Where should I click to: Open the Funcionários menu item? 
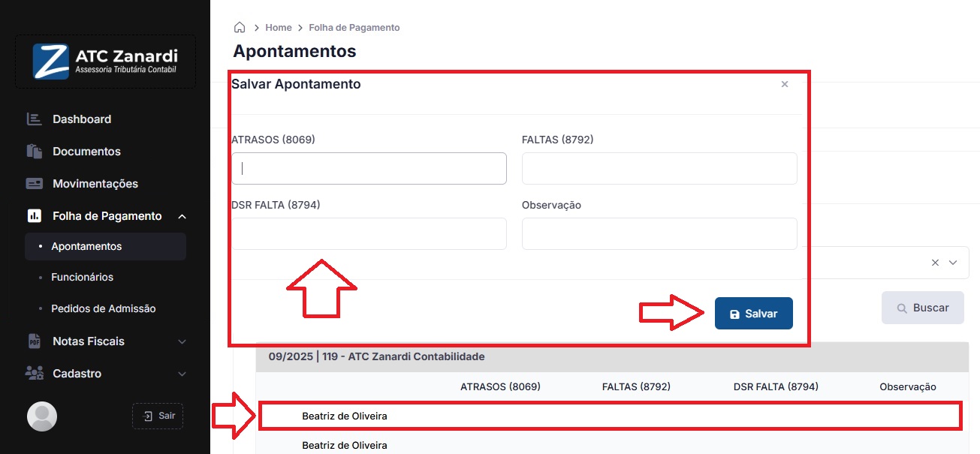pyautogui.click(x=82, y=278)
